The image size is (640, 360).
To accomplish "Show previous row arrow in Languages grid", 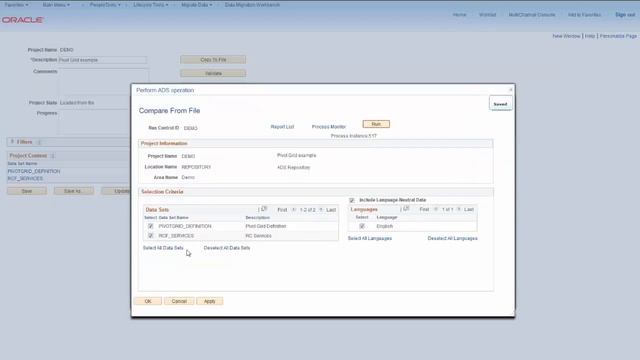I will click(x=436, y=209).
